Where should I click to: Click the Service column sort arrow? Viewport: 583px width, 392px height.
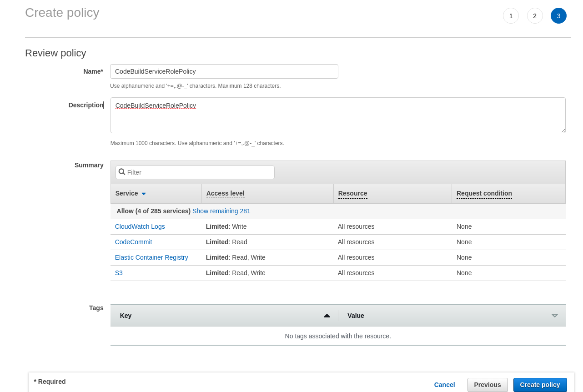144,194
